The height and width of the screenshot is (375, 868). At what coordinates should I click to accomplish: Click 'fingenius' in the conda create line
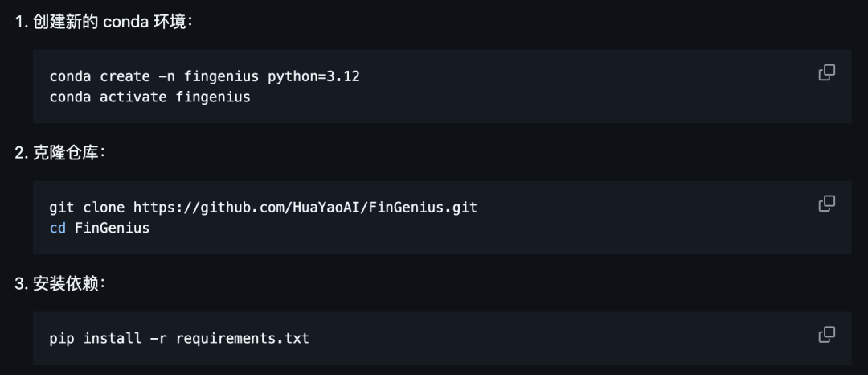221,76
